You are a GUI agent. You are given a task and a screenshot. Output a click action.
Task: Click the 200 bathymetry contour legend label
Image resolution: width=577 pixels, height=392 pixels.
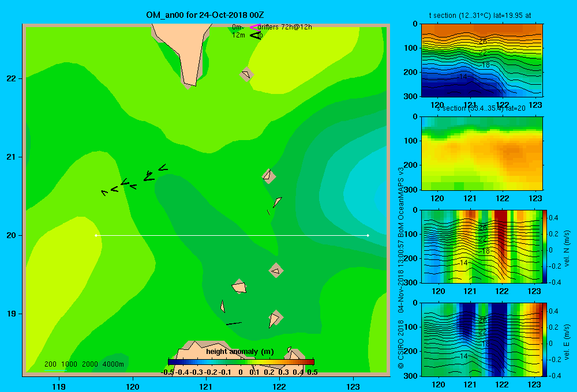coord(50,364)
